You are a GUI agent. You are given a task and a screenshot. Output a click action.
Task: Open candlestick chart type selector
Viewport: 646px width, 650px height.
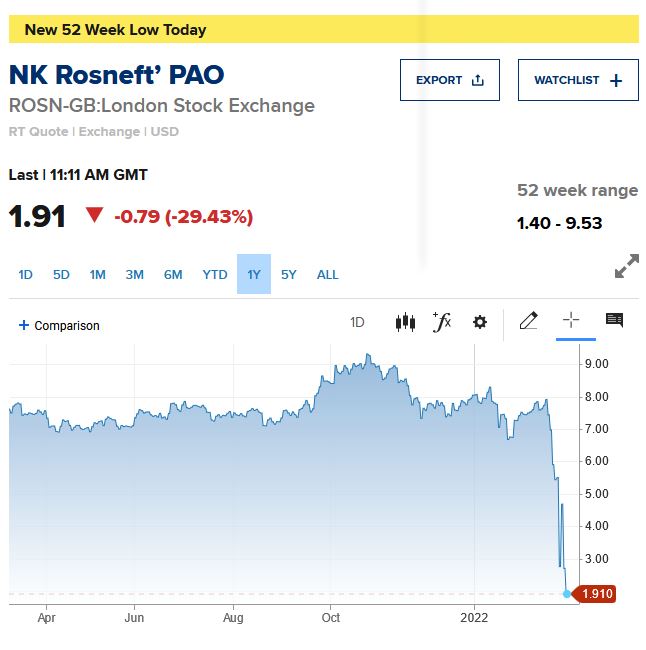(405, 322)
